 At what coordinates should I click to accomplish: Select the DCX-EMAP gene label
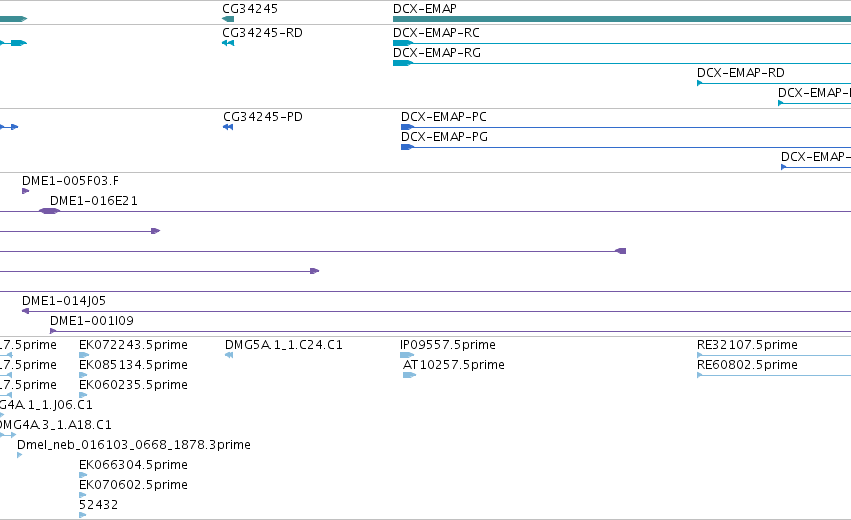[x=424, y=9]
